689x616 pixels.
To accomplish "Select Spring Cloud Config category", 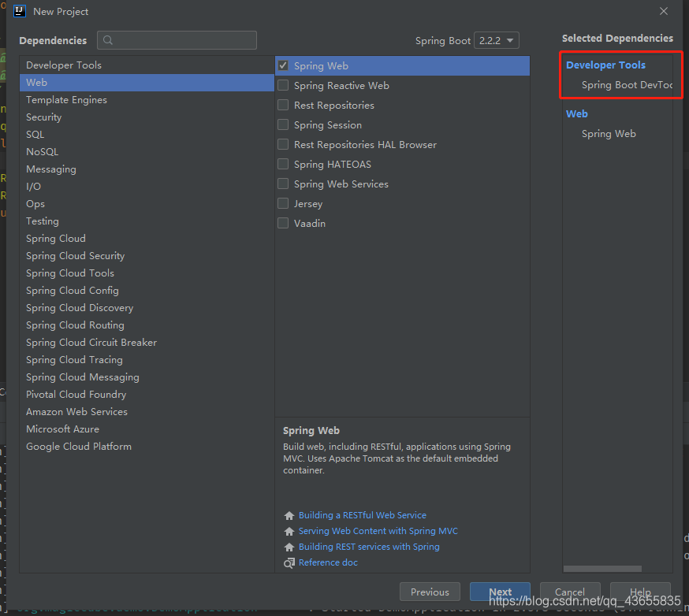I will pyautogui.click(x=147, y=291).
